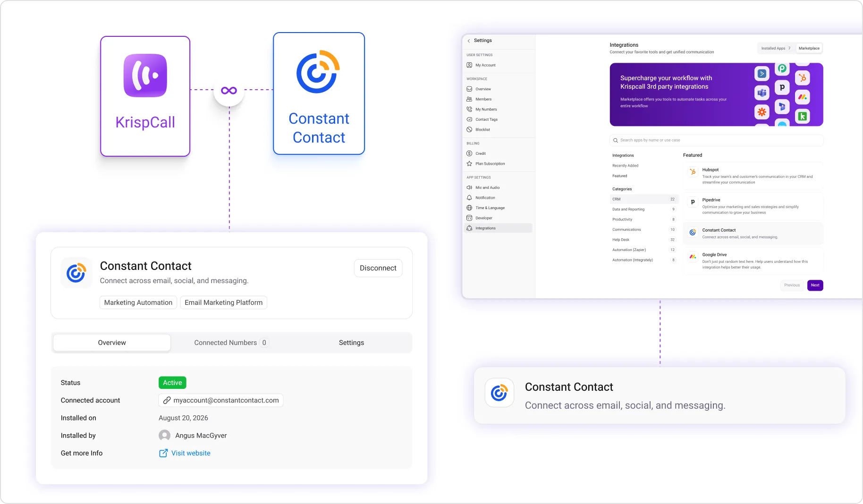Open the Connected Numbers tab
Viewport: 863px width, 504px height.
coord(231,343)
